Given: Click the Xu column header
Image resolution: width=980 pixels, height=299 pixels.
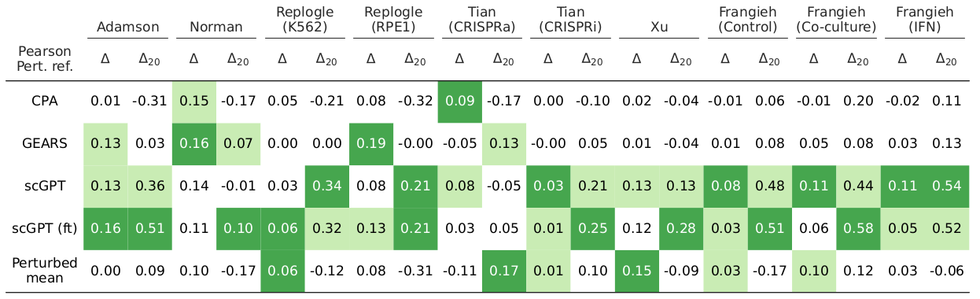Looking at the screenshot, I should tap(658, 27).
